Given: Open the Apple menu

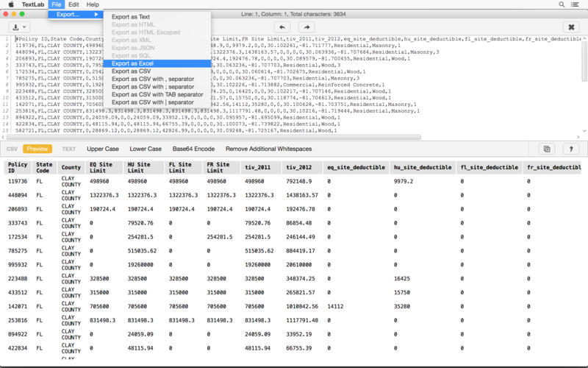Looking at the screenshot, I should (11, 4).
